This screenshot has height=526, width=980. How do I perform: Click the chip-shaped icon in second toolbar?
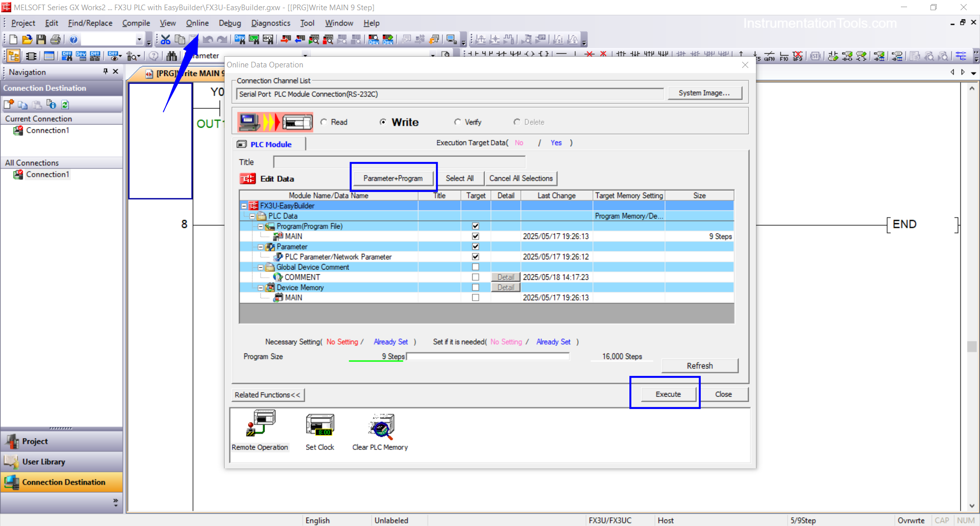(31, 56)
